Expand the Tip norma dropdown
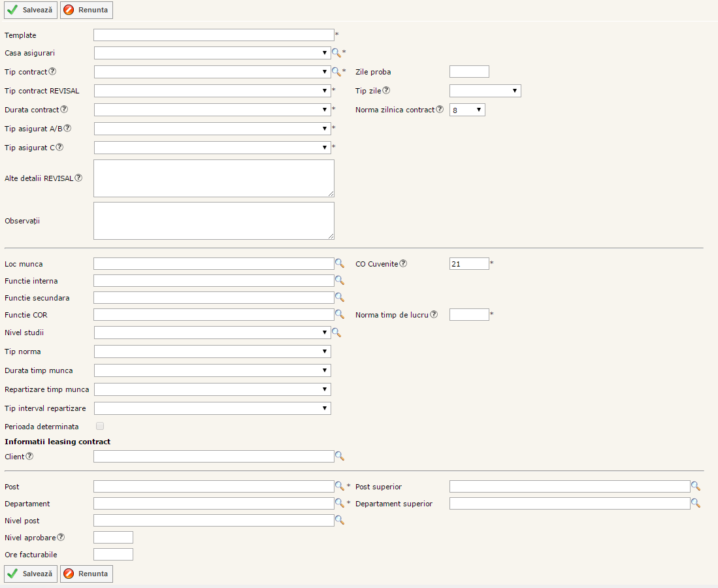 (212, 351)
